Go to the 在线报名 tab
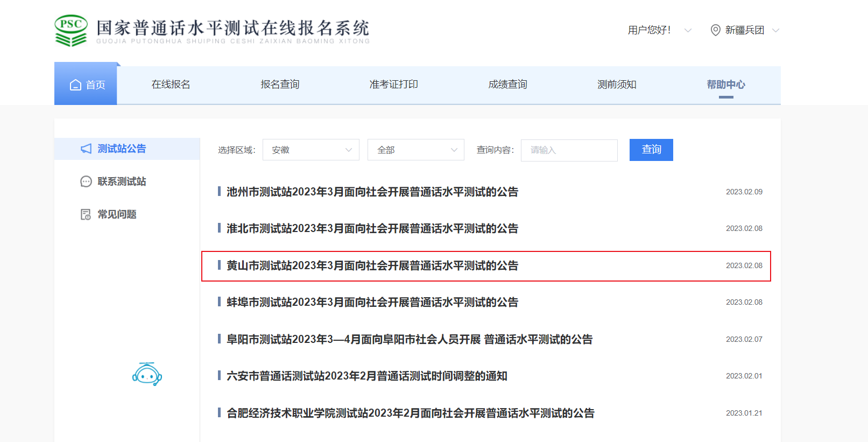The image size is (868, 442). click(x=171, y=85)
